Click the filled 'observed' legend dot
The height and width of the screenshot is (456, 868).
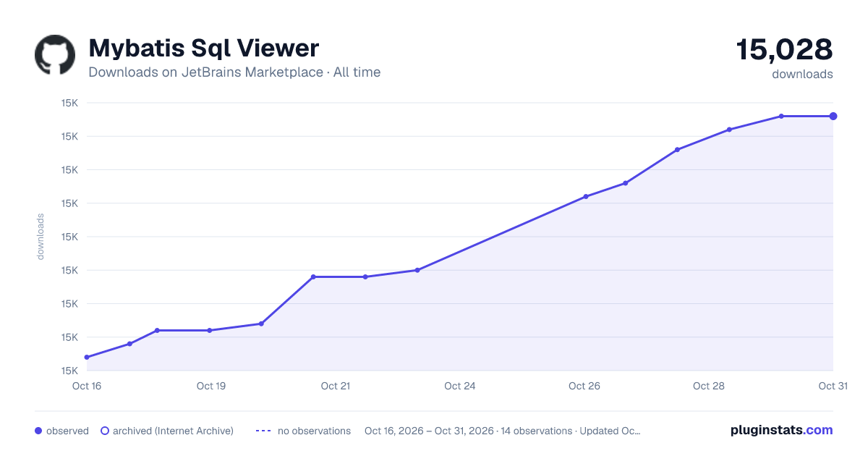38,431
